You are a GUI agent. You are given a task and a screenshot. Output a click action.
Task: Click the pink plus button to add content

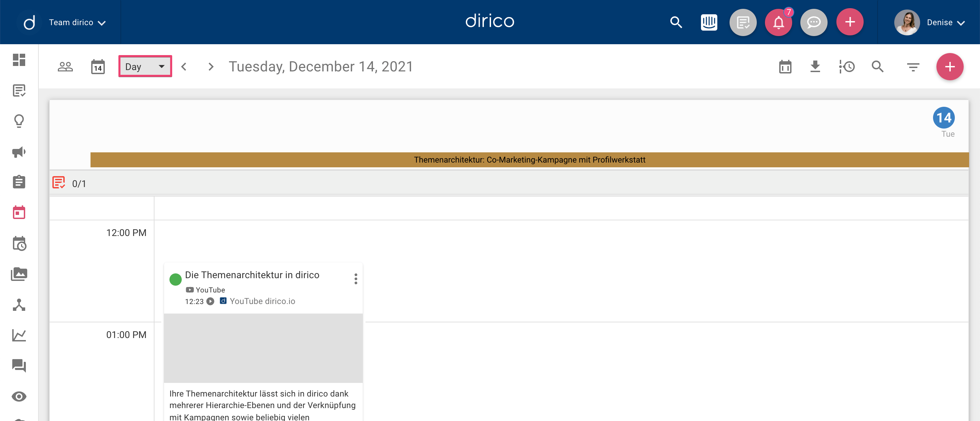pyautogui.click(x=950, y=67)
